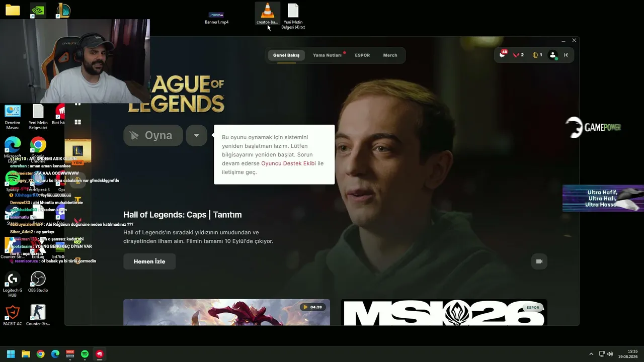Screen dimensions: 644x362
Task: Open the League of Legends desktop shortcut
Action: pos(63,10)
